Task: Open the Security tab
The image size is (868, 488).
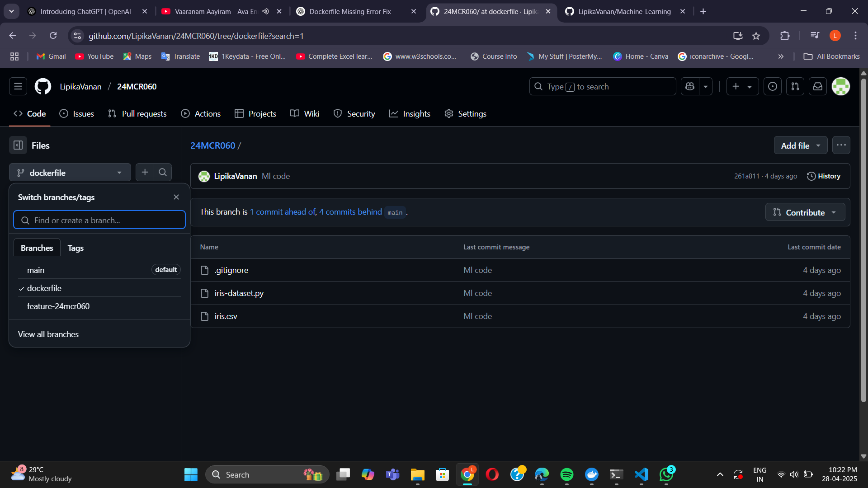Action: point(354,114)
